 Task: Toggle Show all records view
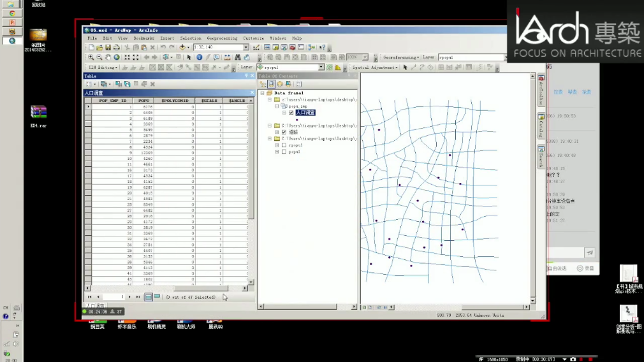click(x=149, y=297)
